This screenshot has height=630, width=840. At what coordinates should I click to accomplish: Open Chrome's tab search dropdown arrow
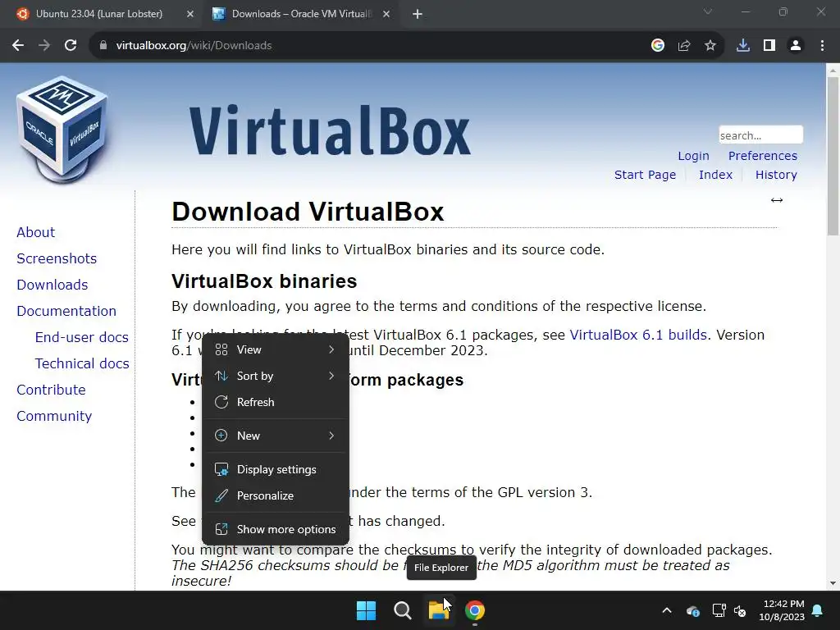coord(708,11)
